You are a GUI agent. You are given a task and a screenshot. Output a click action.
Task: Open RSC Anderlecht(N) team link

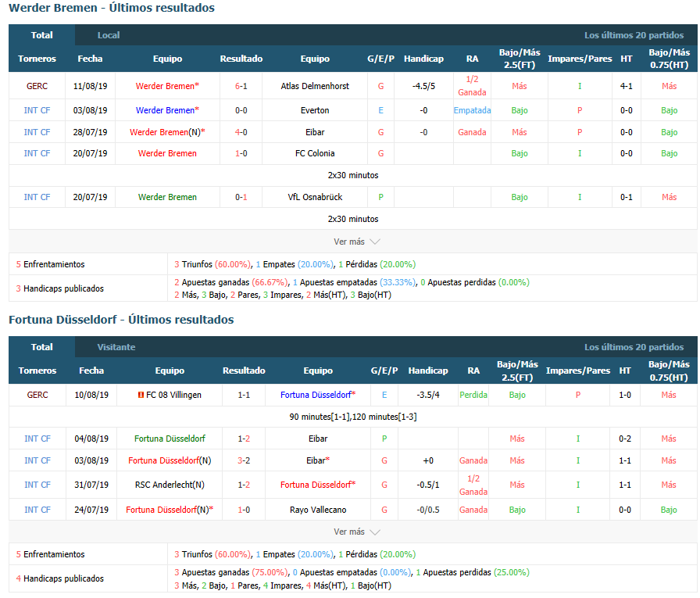(x=170, y=485)
